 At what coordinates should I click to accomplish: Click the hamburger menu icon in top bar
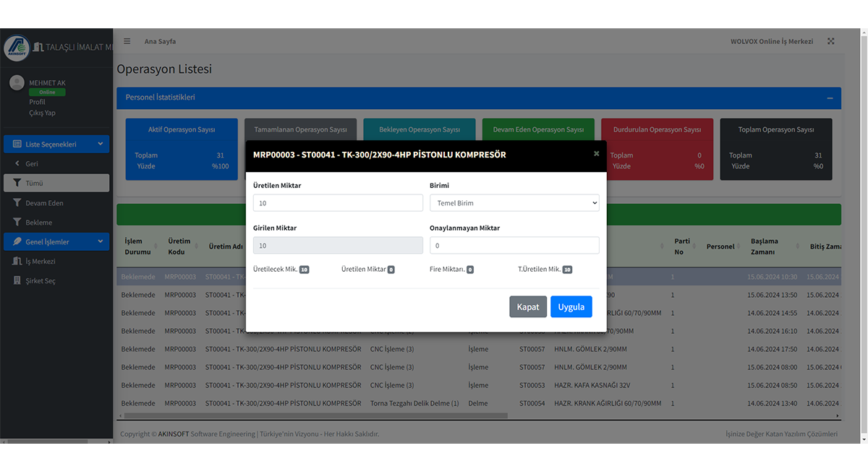click(x=127, y=41)
